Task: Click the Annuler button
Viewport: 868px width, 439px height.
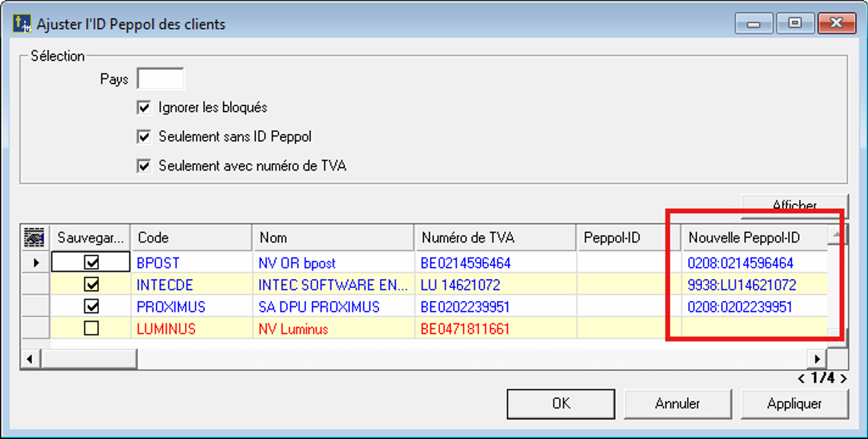Action: click(678, 404)
